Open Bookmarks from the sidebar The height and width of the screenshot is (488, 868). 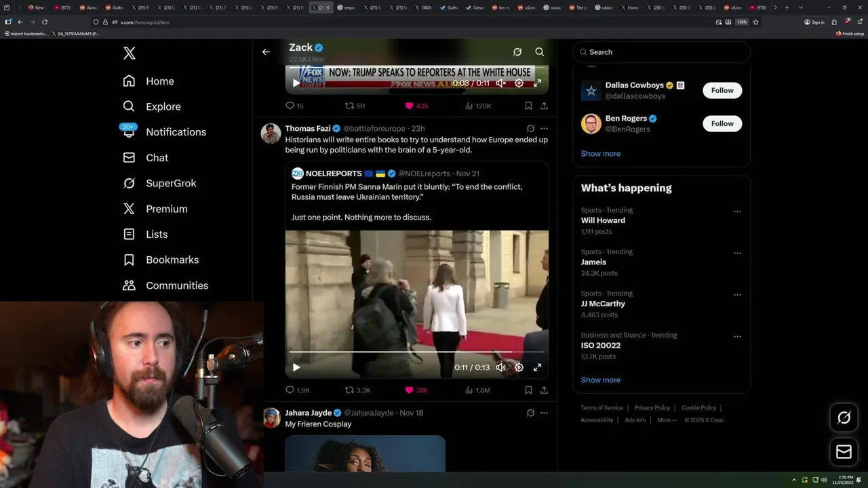(161, 260)
